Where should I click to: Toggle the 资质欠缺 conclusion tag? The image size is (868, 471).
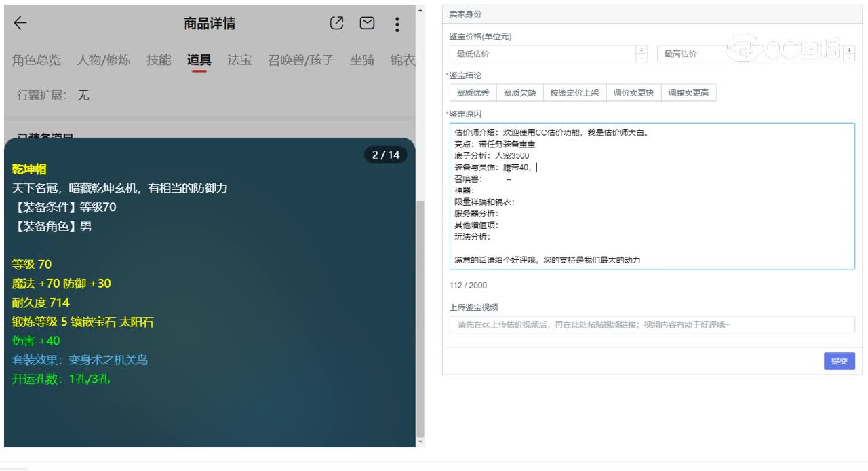click(519, 92)
